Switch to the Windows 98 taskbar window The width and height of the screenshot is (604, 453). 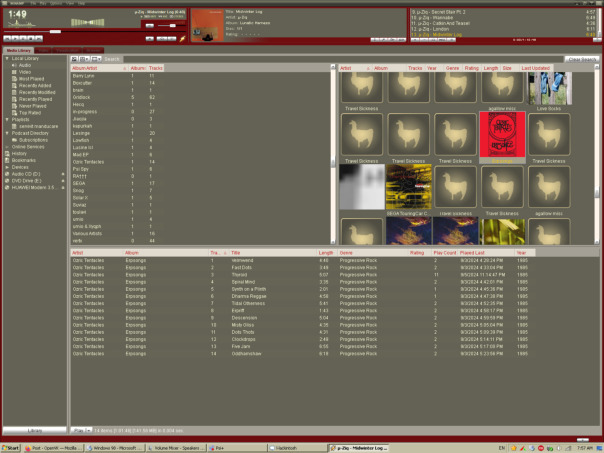pyautogui.click(x=115, y=448)
